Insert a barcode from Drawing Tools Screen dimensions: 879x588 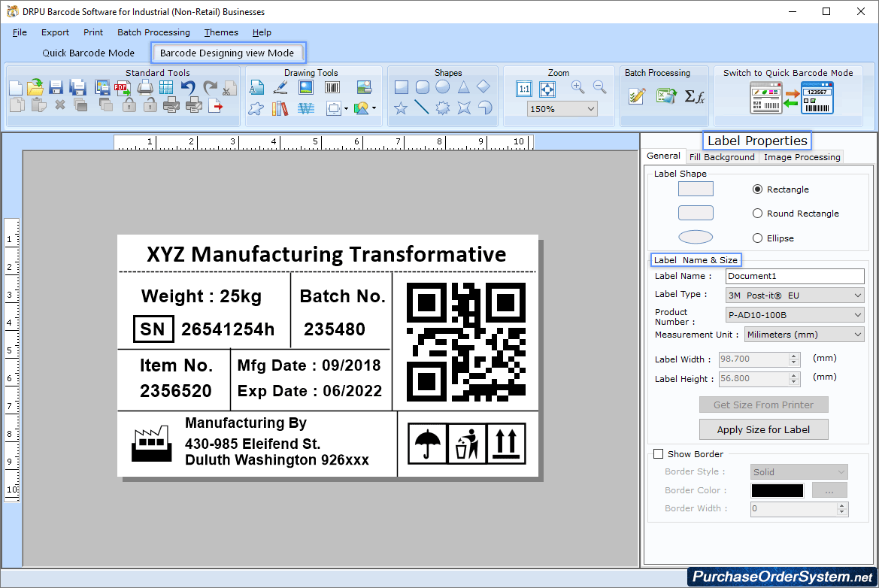[x=332, y=87]
